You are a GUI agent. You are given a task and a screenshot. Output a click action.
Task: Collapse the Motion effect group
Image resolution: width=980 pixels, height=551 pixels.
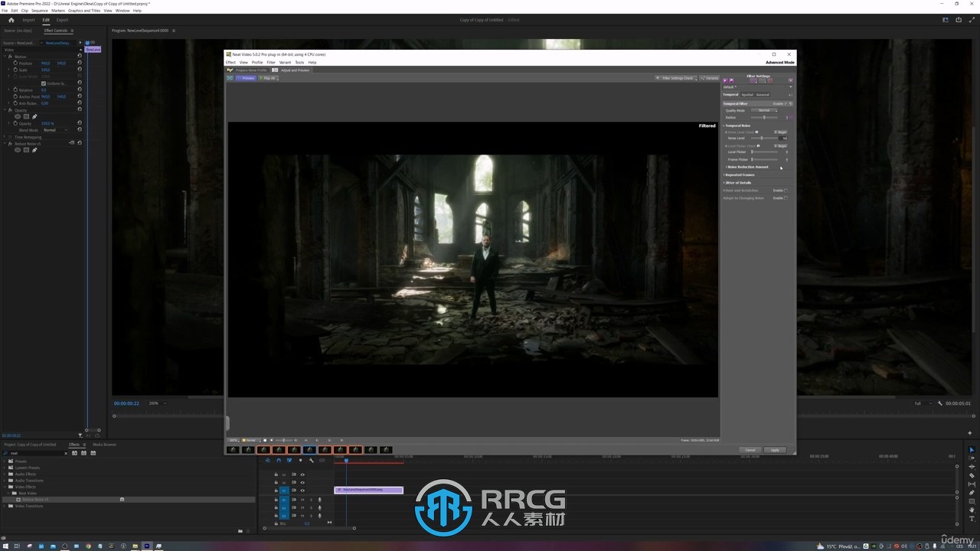[x=5, y=57]
